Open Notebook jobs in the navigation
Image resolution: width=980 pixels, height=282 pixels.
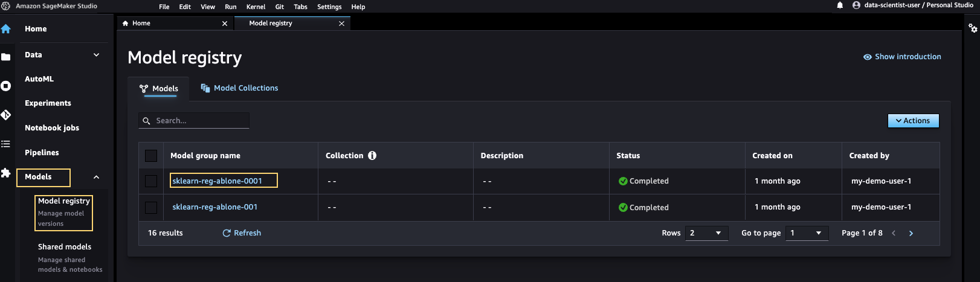click(x=52, y=128)
